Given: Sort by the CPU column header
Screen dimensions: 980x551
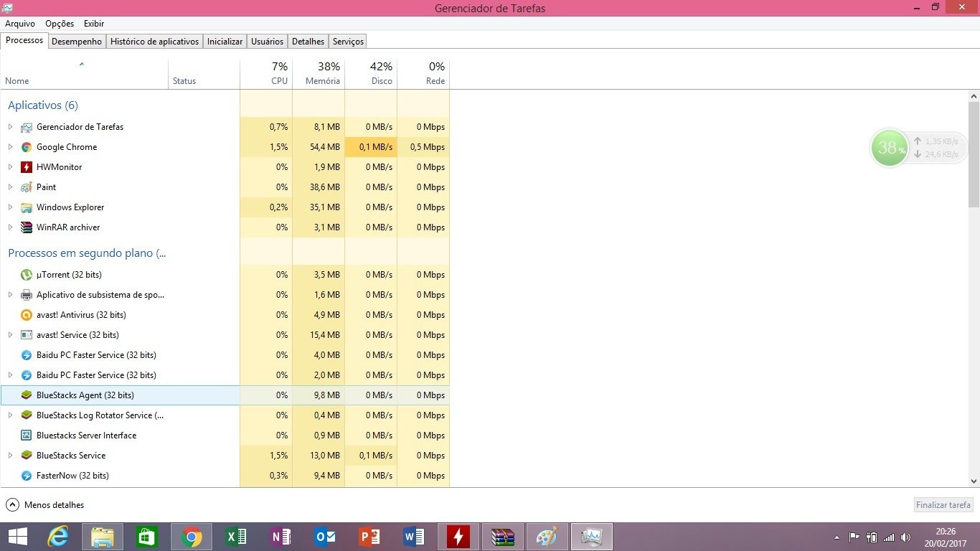Looking at the screenshot, I should (x=266, y=74).
